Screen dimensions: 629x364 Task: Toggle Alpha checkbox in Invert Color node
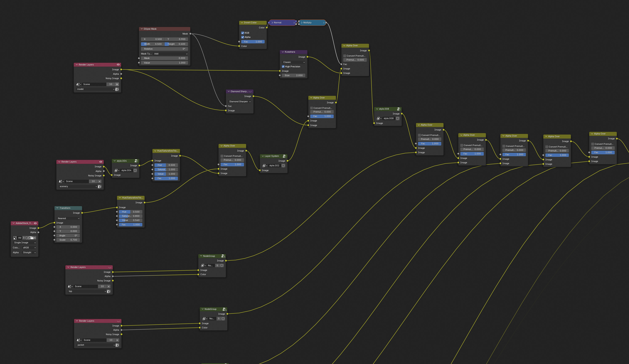[x=243, y=37]
